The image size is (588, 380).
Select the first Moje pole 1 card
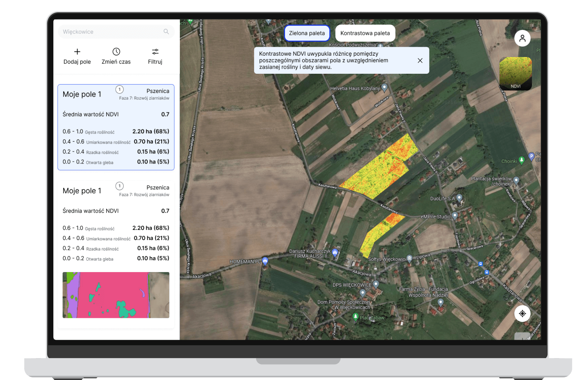pyautogui.click(x=116, y=127)
